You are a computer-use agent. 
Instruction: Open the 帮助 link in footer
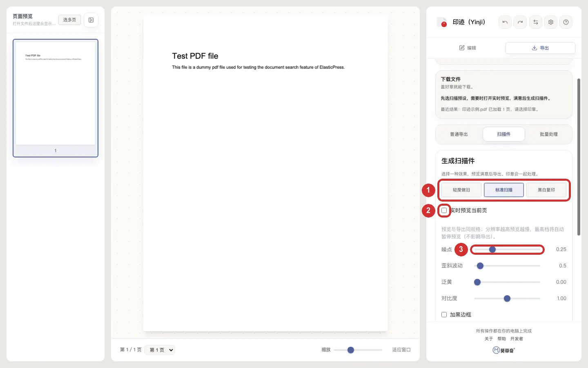pos(501,339)
